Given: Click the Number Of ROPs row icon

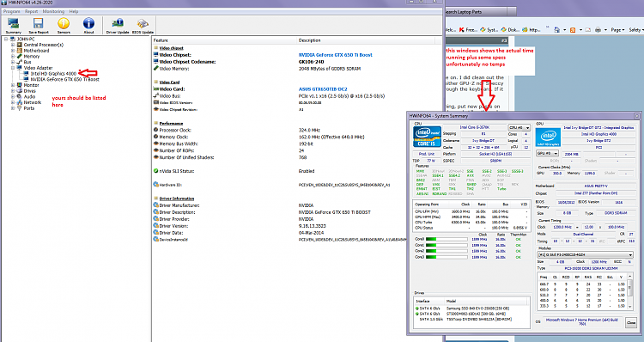Looking at the screenshot, I should pyautogui.click(x=156, y=150).
